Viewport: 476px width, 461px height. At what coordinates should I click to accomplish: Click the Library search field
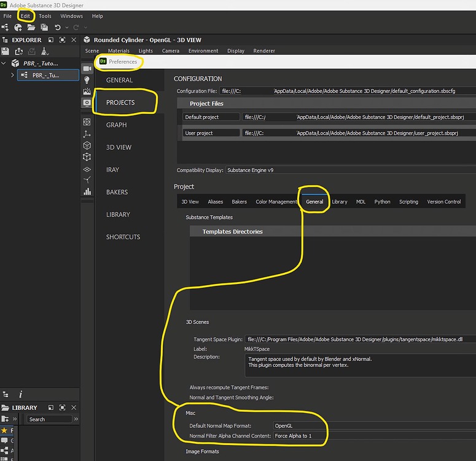pyautogui.click(x=49, y=419)
